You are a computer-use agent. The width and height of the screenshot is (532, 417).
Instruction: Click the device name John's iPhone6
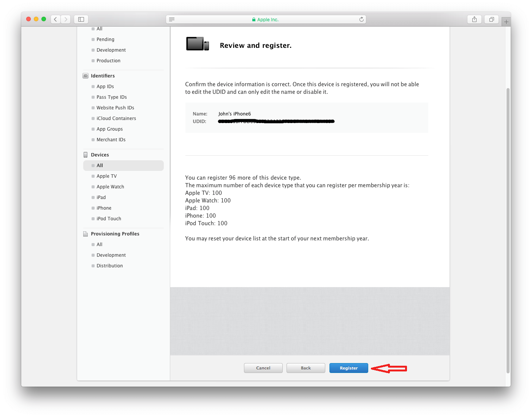234,114
